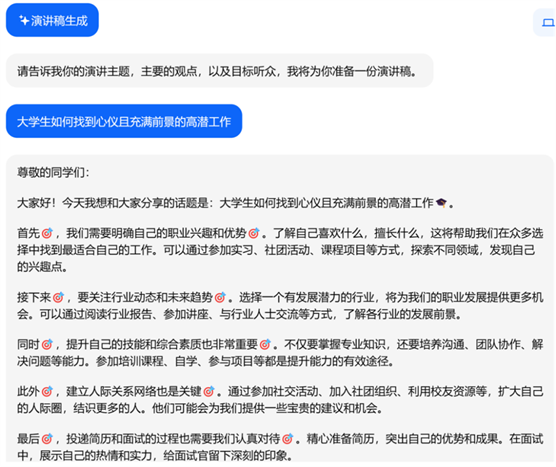Click the target emoji after 首先
Screen dimensions: 556x467
click(x=47, y=233)
